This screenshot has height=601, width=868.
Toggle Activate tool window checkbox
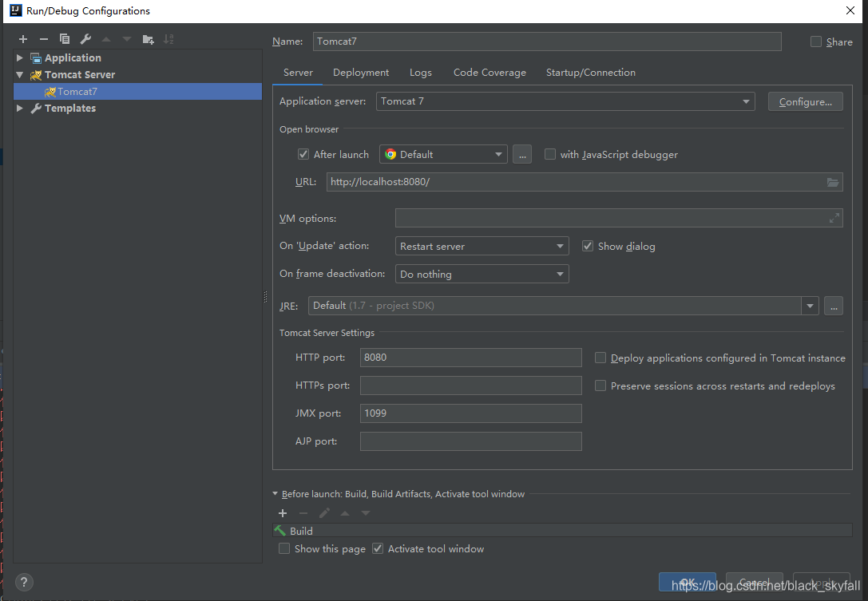click(x=378, y=548)
